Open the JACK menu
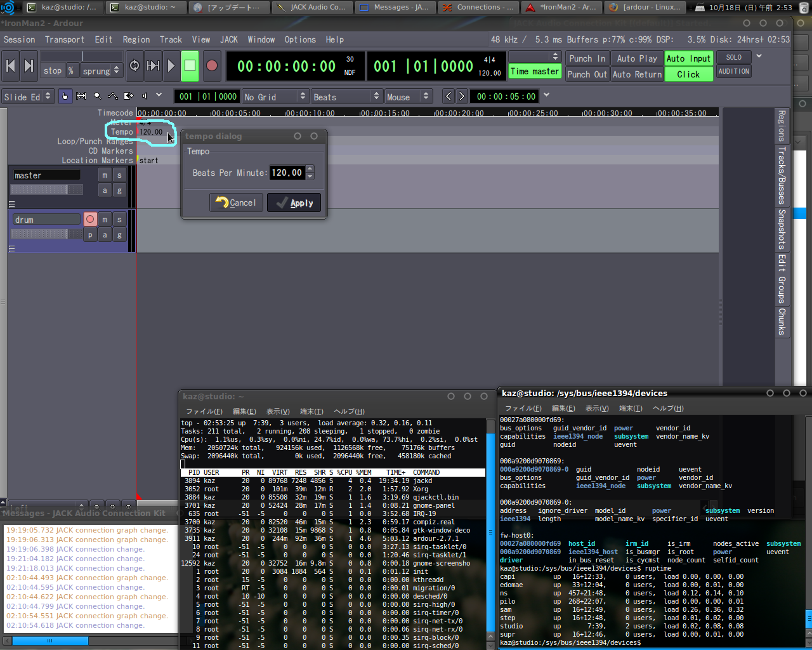Image resolution: width=812 pixels, height=650 pixels. pos(229,39)
